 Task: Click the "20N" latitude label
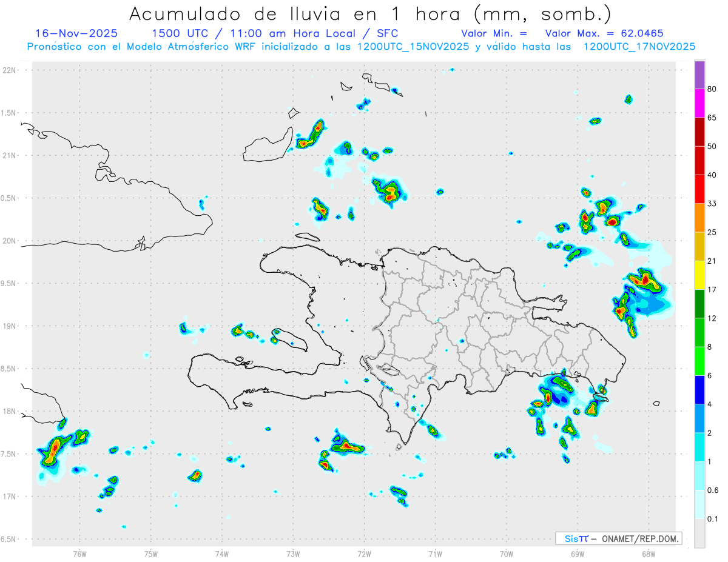10,241
